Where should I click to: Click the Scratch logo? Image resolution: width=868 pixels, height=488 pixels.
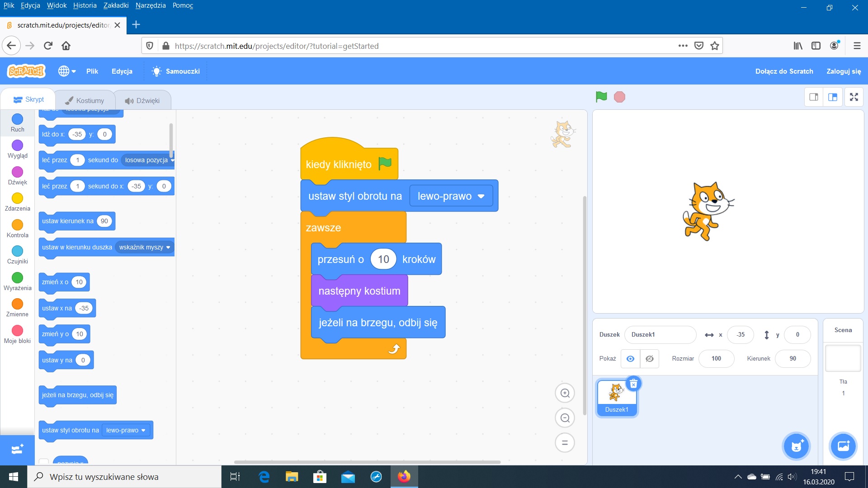pos(26,71)
